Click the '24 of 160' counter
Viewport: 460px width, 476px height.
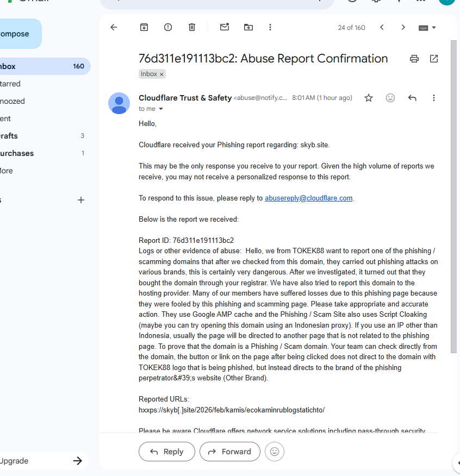352,28
